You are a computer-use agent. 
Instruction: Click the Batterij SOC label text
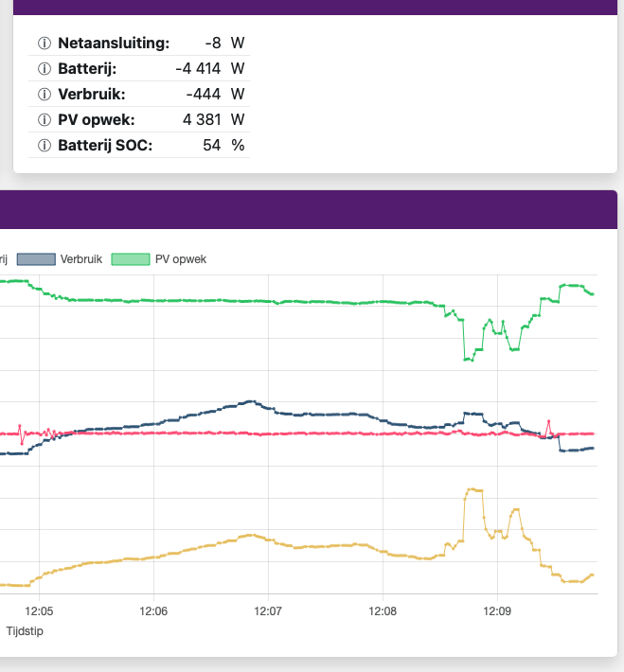105,146
